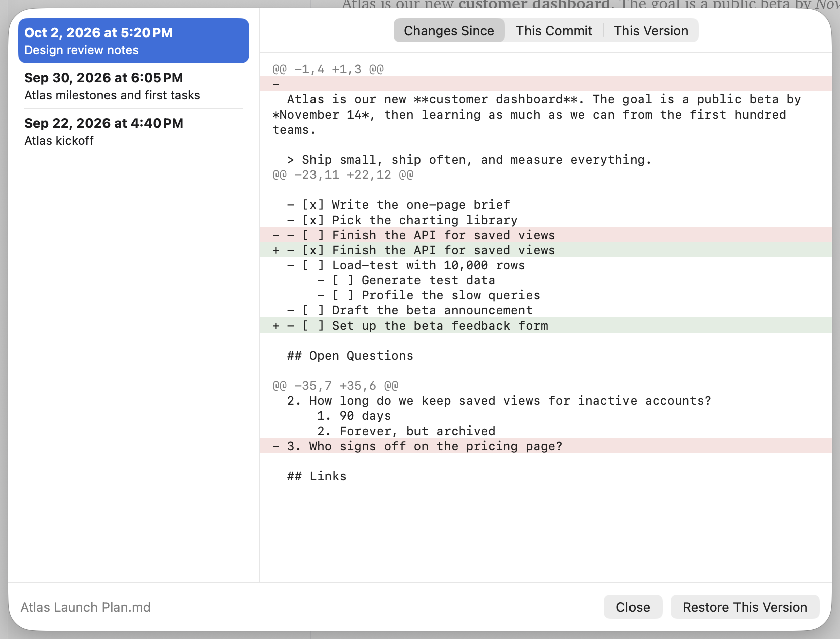Click the removed unchecked 'Finish the API' line
This screenshot has width=840, height=639.
coord(546,235)
